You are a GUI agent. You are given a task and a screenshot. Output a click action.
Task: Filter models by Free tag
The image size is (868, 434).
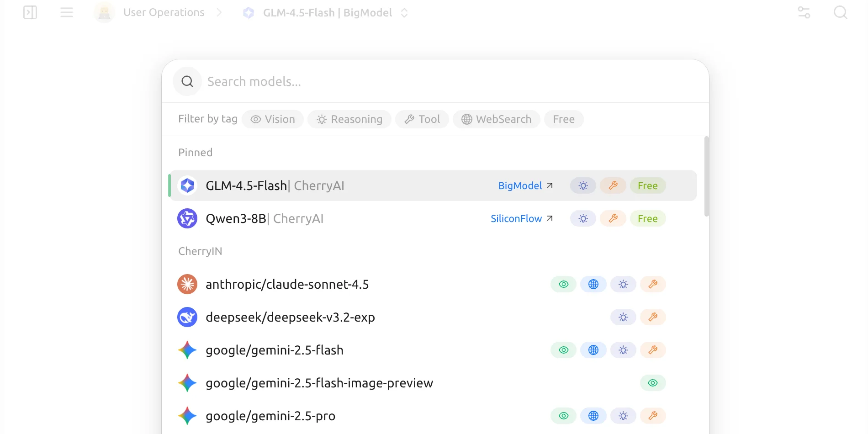pyautogui.click(x=564, y=119)
